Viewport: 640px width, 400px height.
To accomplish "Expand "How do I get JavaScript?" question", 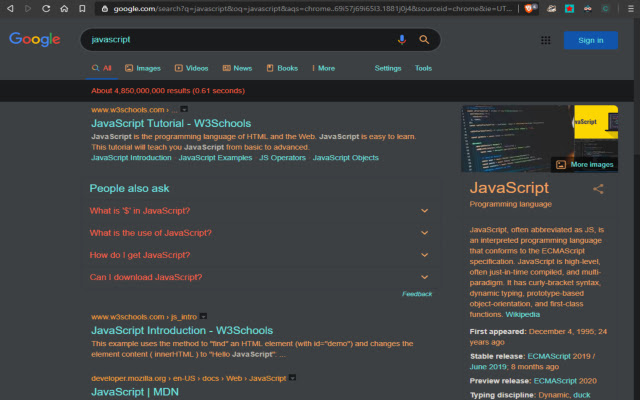I will (x=424, y=255).
